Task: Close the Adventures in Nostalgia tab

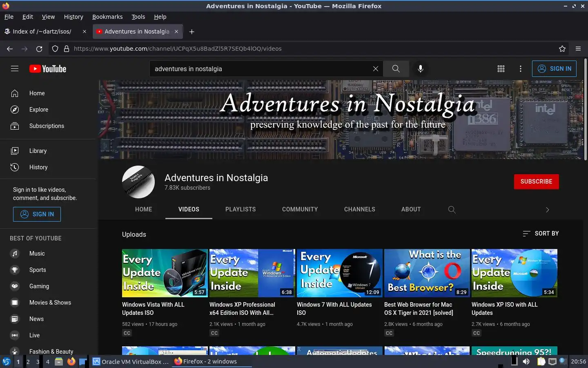Action: 176,31
